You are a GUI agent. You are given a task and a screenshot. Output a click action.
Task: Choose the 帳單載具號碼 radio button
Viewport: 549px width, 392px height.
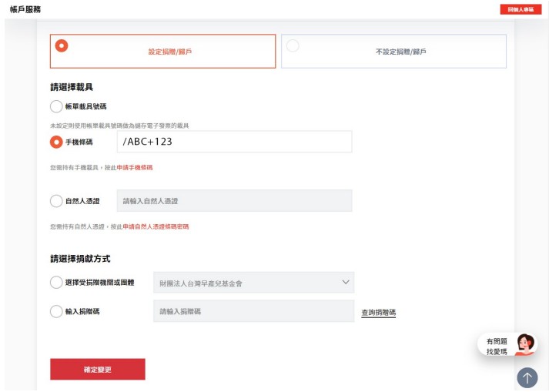point(56,106)
